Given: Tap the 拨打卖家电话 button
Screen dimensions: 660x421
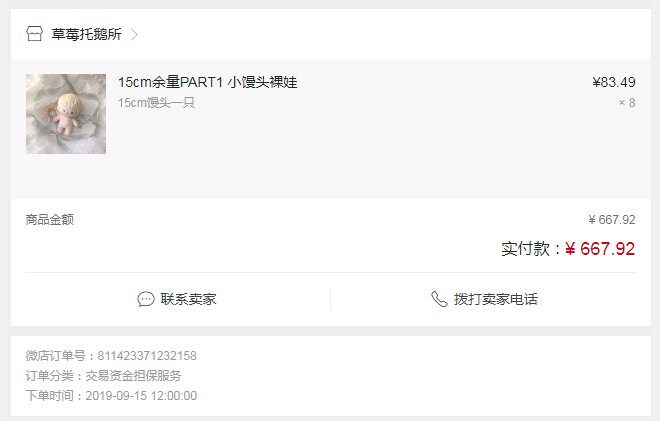Looking at the screenshot, I should (x=484, y=299).
